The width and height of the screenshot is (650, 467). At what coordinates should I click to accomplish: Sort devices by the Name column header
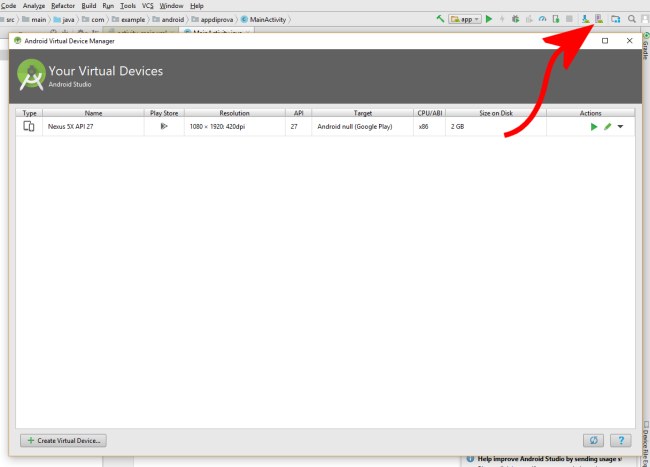93,113
